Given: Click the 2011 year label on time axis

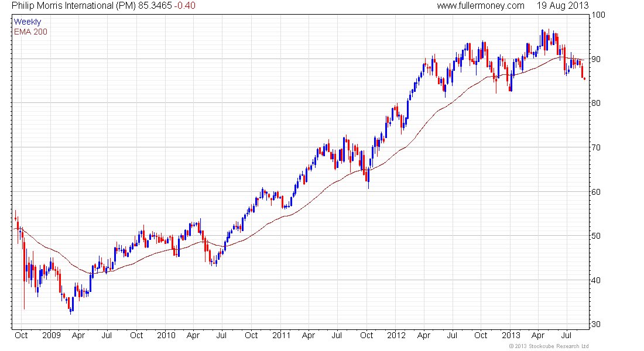Looking at the screenshot, I should (x=282, y=335).
